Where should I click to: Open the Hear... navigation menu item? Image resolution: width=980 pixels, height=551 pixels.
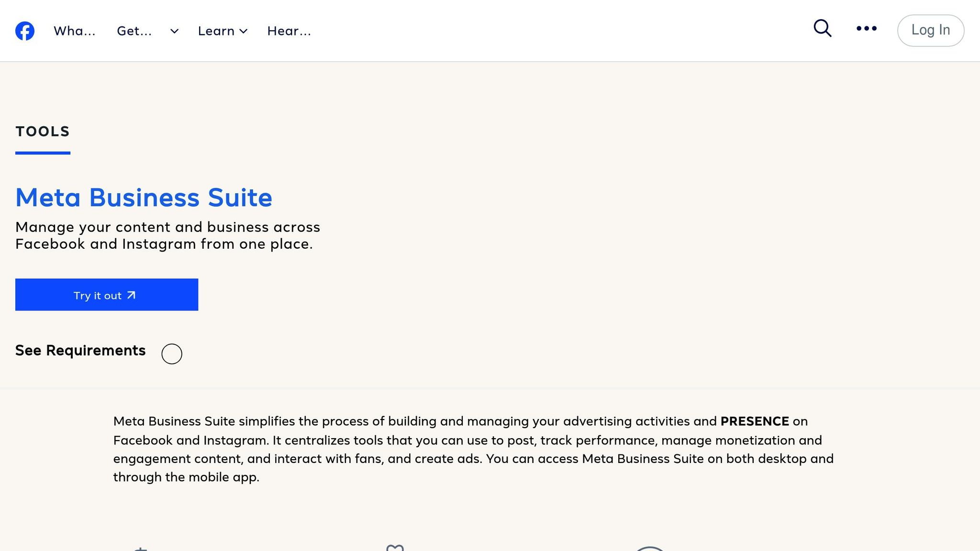(x=289, y=31)
